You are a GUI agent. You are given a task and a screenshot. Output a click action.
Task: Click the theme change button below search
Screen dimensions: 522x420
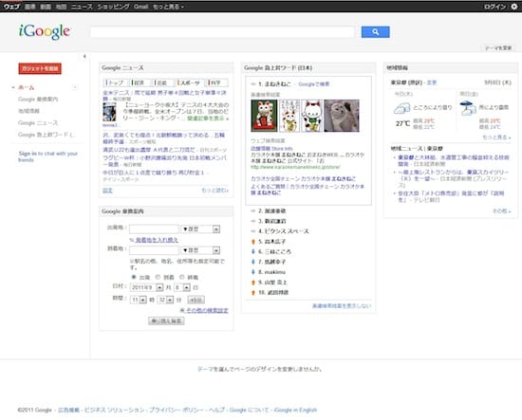tap(498, 48)
